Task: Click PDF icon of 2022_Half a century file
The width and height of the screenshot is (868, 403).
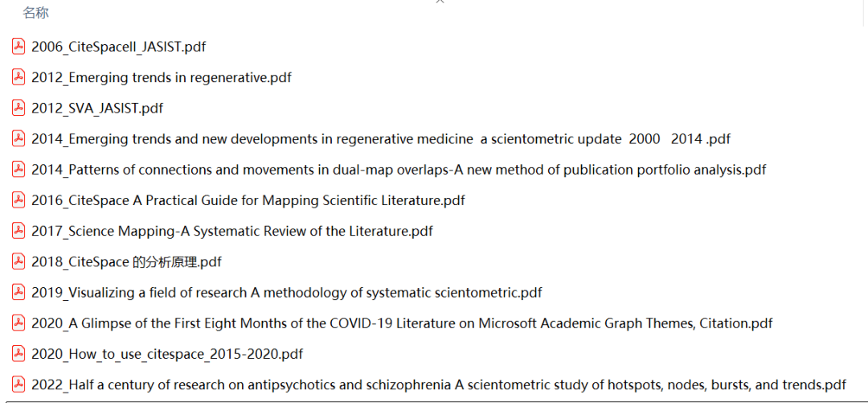Action: [x=18, y=384]
